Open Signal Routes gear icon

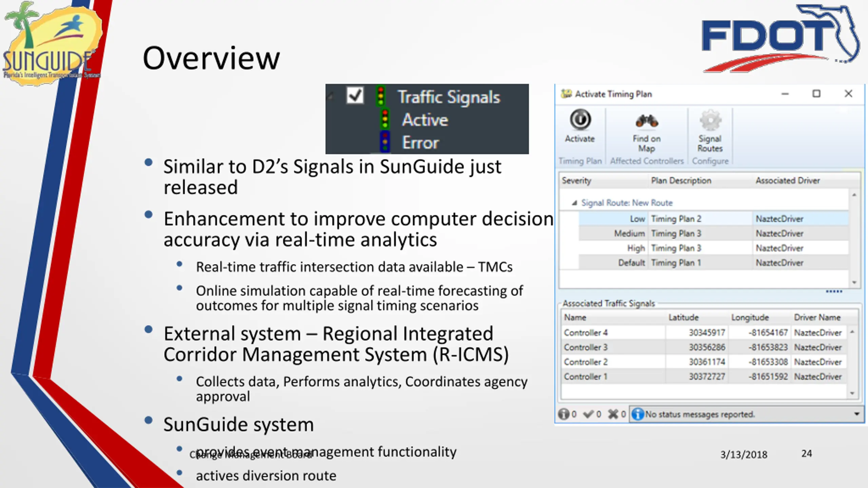(x=710, y=120)
